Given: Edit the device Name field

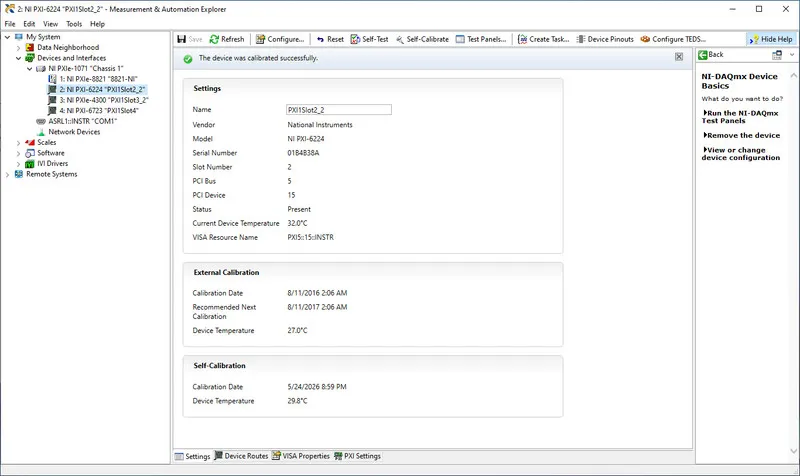Looking at the screenshot, I should (339, 110).
